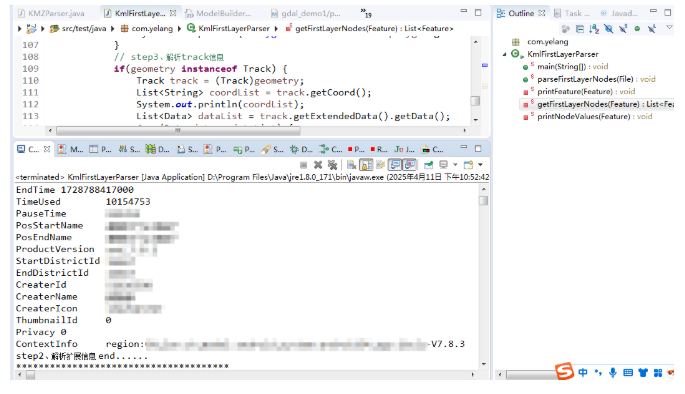Screen dimensions: 685x394
Task: Toggle show console on standard error change
Action: (x=410, y=165)
